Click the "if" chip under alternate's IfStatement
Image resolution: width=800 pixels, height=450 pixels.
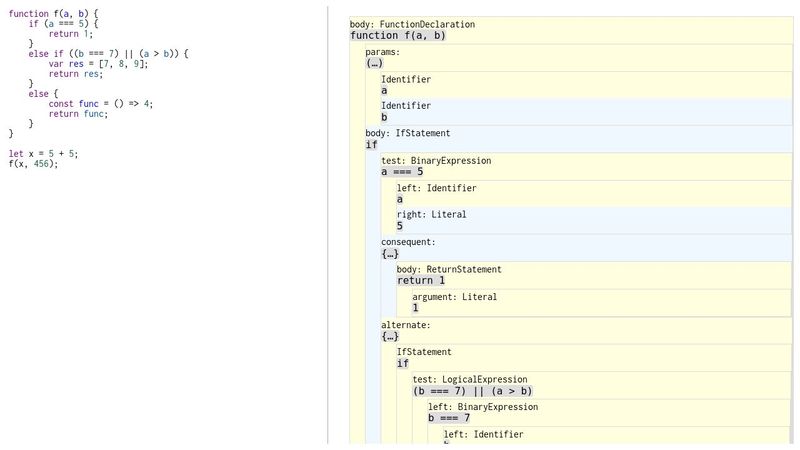[x=403, y=363]
